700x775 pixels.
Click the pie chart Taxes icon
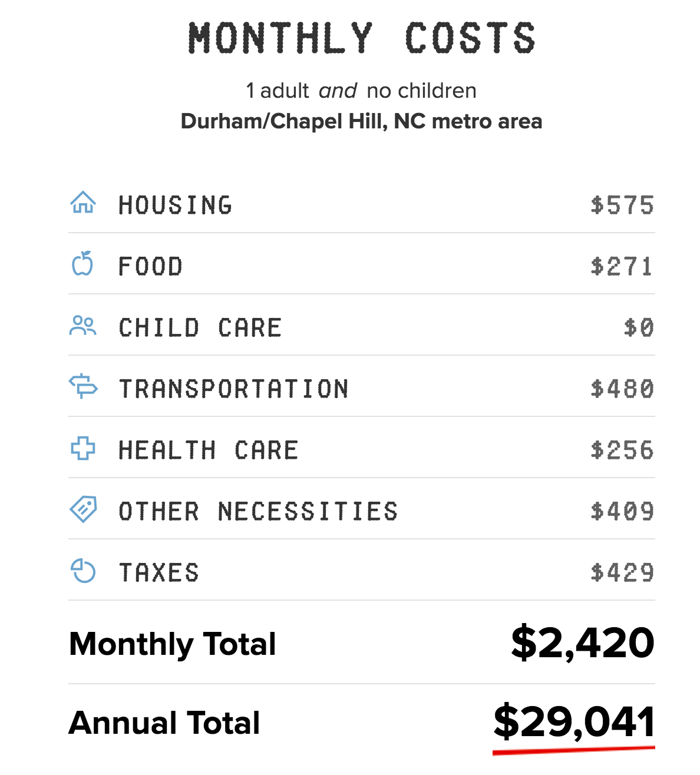click(83, 571)
